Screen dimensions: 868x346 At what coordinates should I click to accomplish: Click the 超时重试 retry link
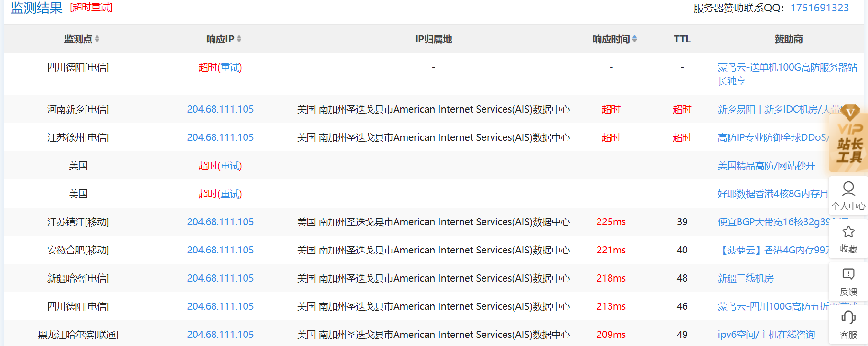pyautogui.click(x=91, y=8)
